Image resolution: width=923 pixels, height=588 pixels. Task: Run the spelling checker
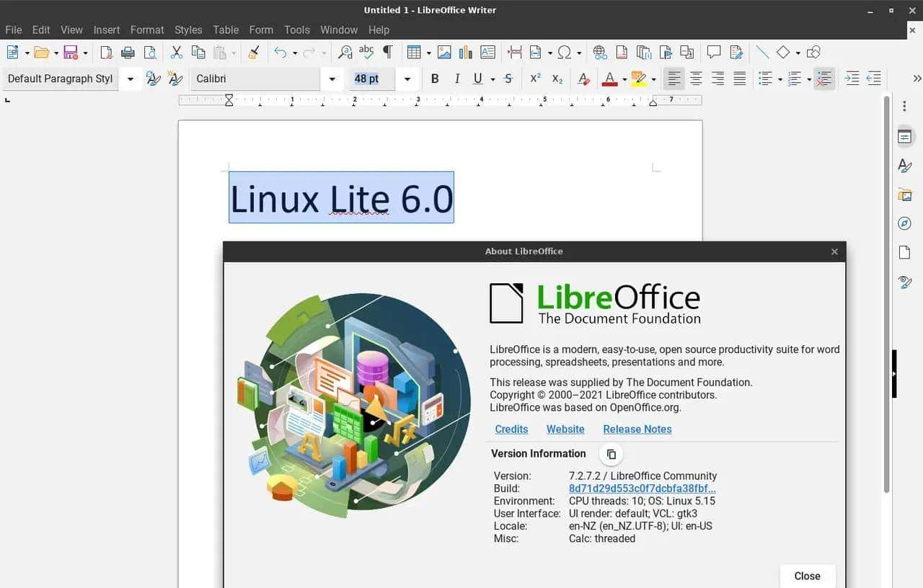pyautogui.click(x=366, y=52)
